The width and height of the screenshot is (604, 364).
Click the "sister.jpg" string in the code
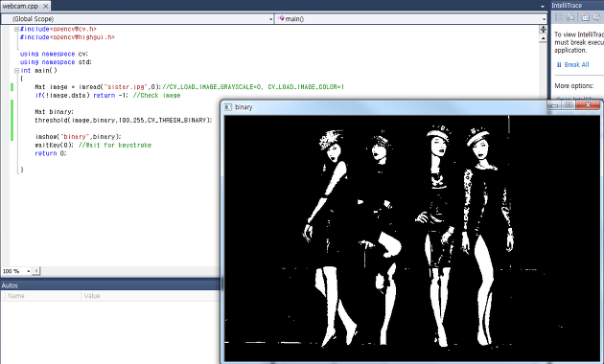click(126, 87)
